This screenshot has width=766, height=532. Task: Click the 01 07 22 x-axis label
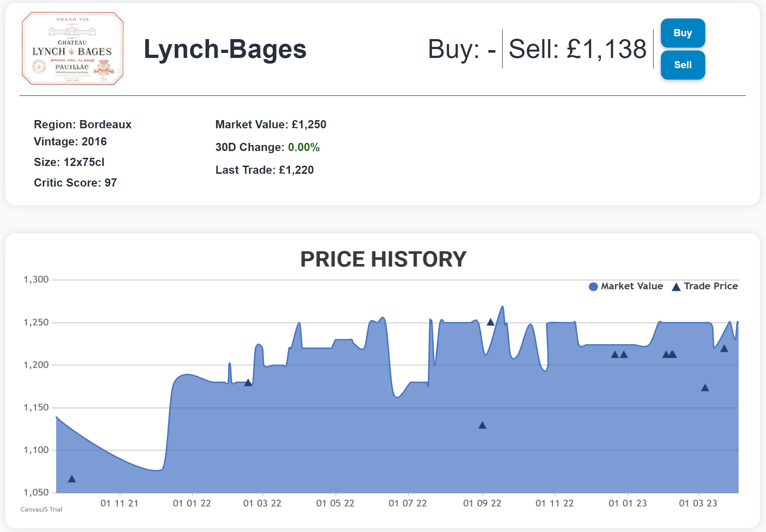click(408, 503)
